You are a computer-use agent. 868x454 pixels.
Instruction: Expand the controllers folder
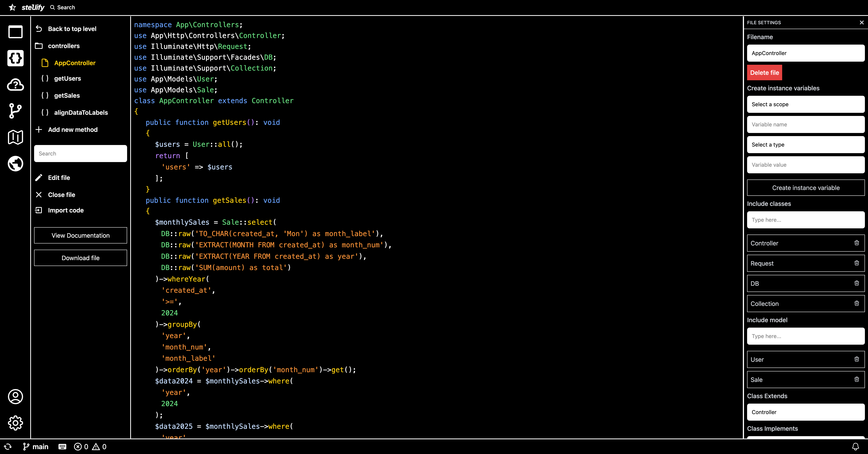64,46
